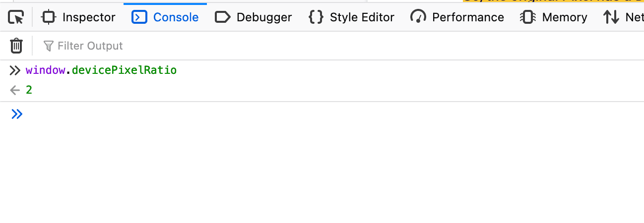The width and height of the screenshot is (644, 223).
Task: Click the Debugger tab icon
Action: pos(222,18)
